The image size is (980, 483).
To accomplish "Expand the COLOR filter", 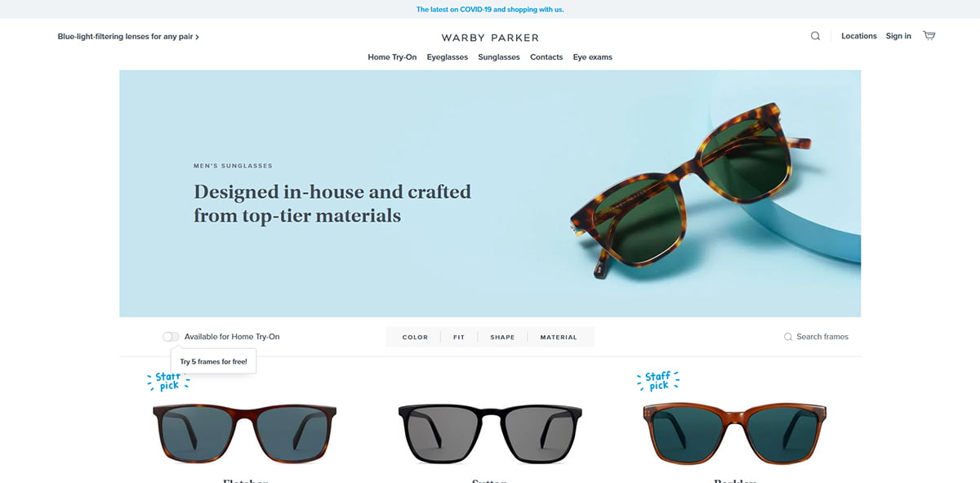I will point(415,337).
